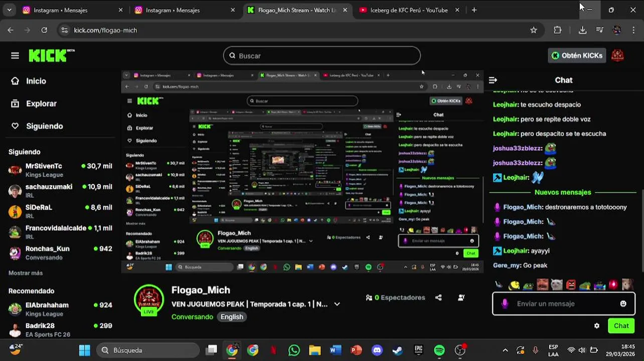Open Discord from the taskbar

point(377,350)
